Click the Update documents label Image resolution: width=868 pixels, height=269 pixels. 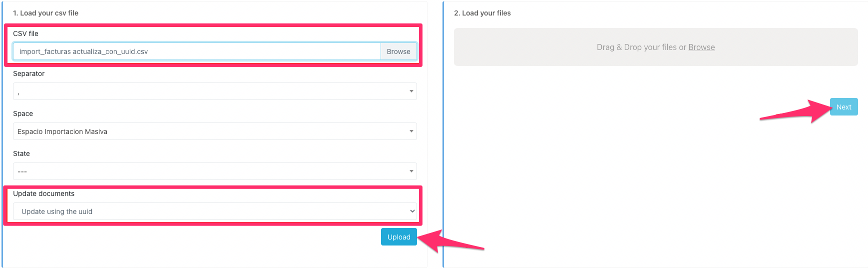coord(43,193)
